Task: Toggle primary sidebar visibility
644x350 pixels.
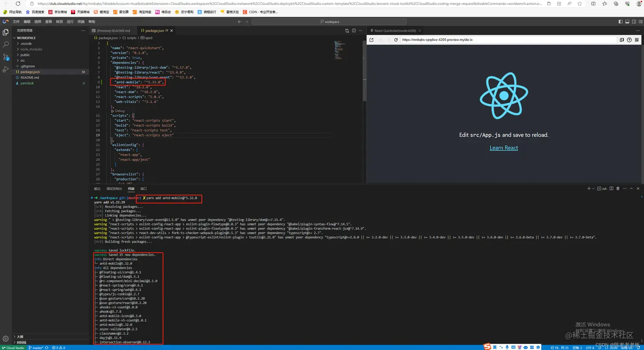Action: pyautogui.click(x=620, y=22)
